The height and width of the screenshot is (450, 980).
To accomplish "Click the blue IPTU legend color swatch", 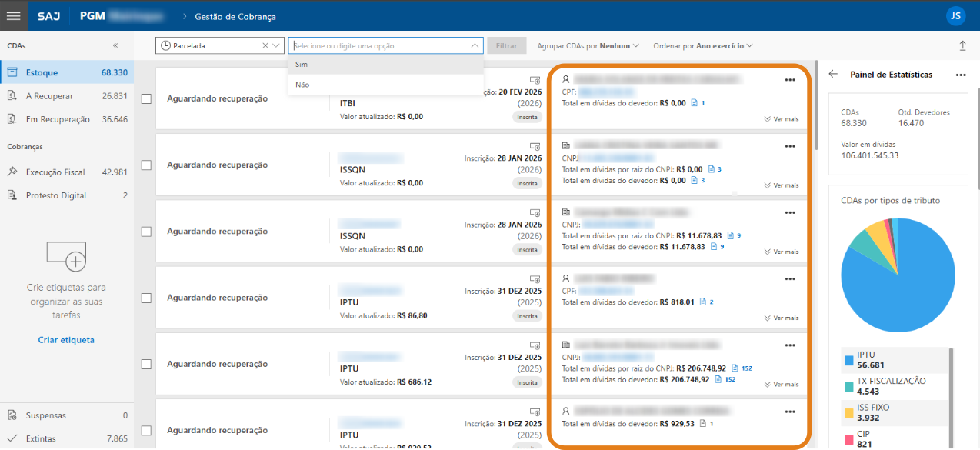I will point(849,360).
